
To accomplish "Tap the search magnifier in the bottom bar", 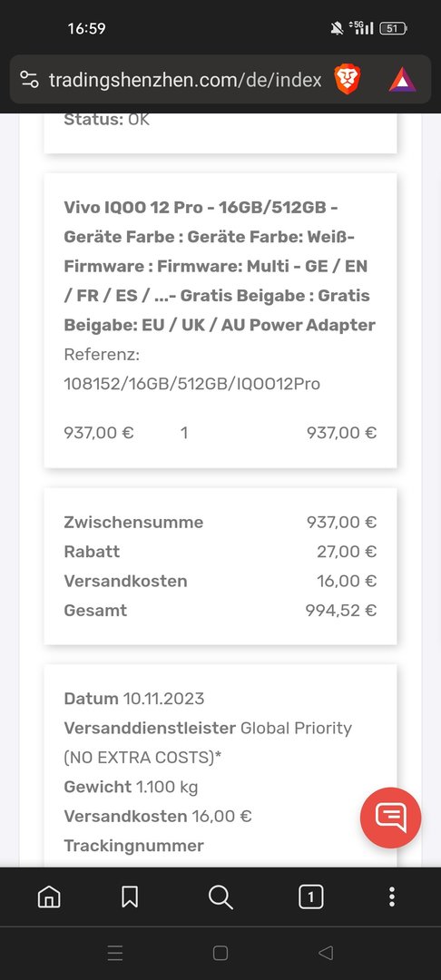I will tap(220, 897).
